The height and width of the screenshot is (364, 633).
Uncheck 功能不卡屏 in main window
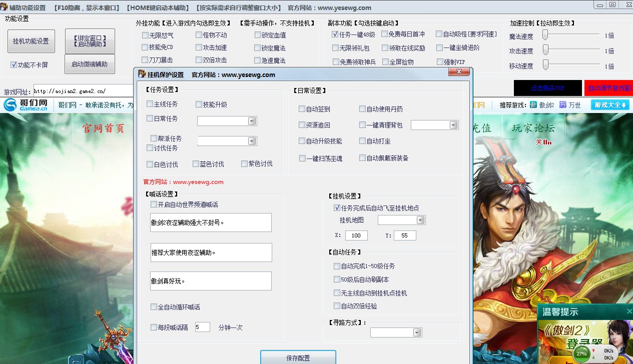[x=14, y=64]
